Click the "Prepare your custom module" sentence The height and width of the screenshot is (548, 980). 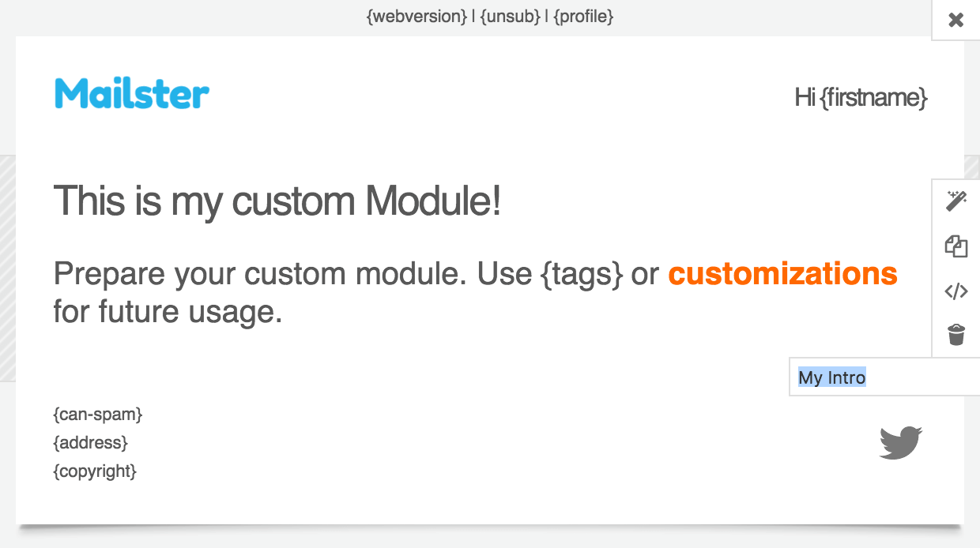[x=261, y=274]
